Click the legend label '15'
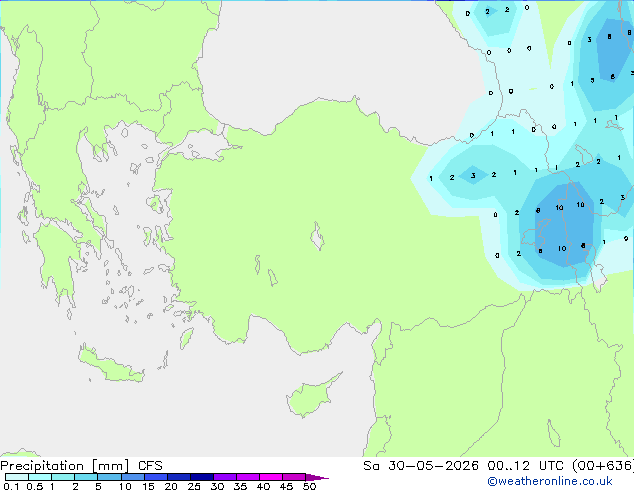This screenshot has height=490, width=634. [148, 486]
